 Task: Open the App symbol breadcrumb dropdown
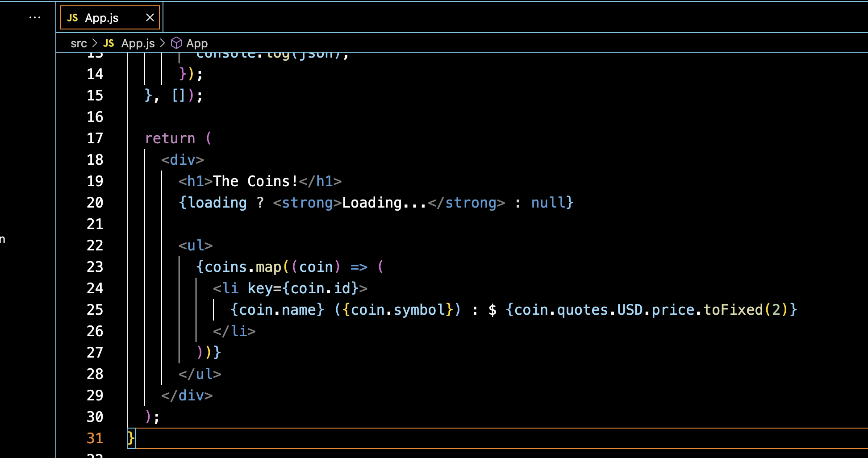pyautogui.click(x=198, y=43)
